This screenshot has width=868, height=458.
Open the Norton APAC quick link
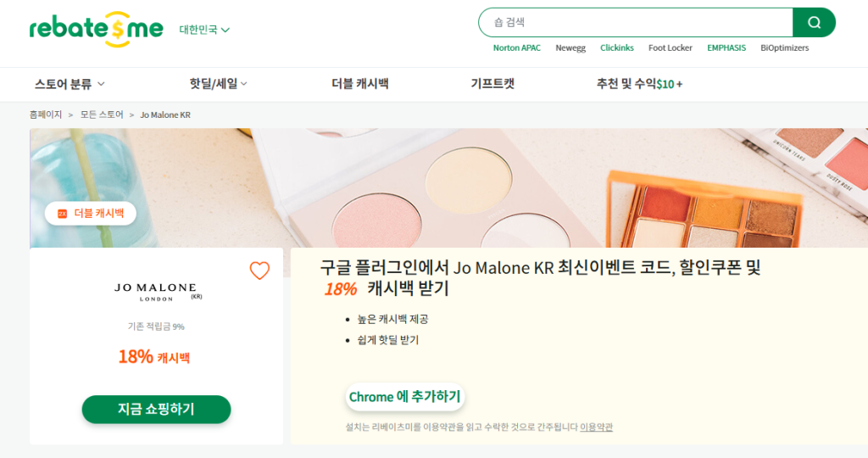click(517, 48)
